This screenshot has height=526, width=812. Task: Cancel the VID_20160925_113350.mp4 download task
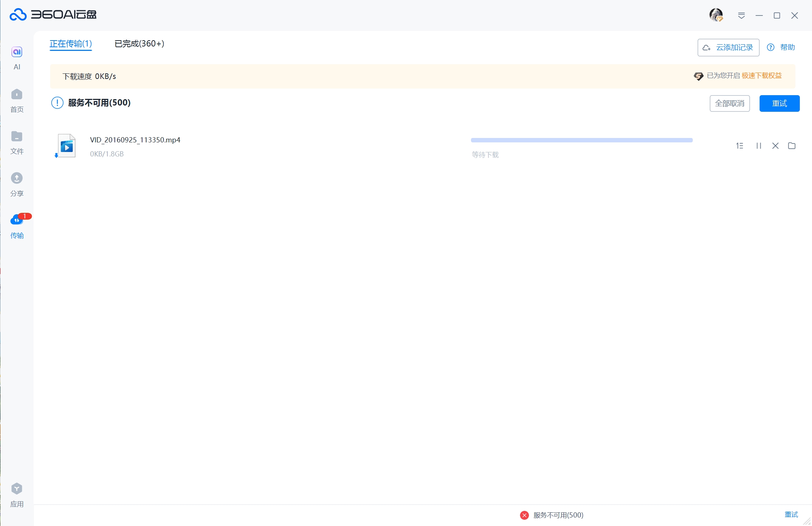tap(775, 146)
